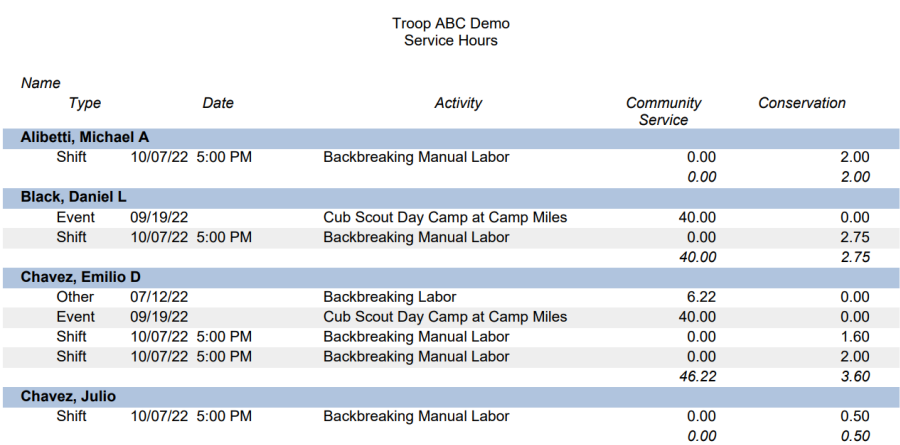Click the Service Hours subtitle

click(451, 41)
